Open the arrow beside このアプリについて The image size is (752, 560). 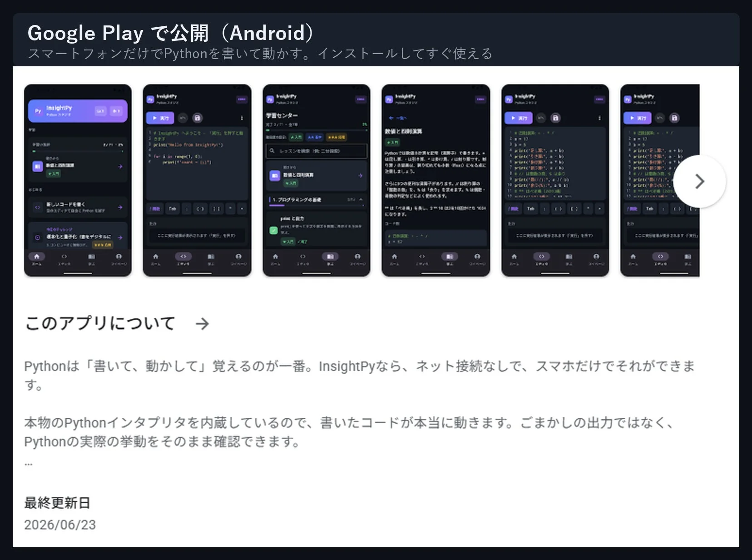(x=202, y=323)
